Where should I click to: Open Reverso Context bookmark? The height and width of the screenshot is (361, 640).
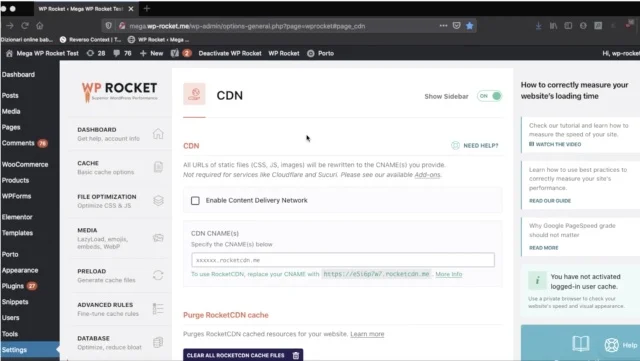point(91,40)
